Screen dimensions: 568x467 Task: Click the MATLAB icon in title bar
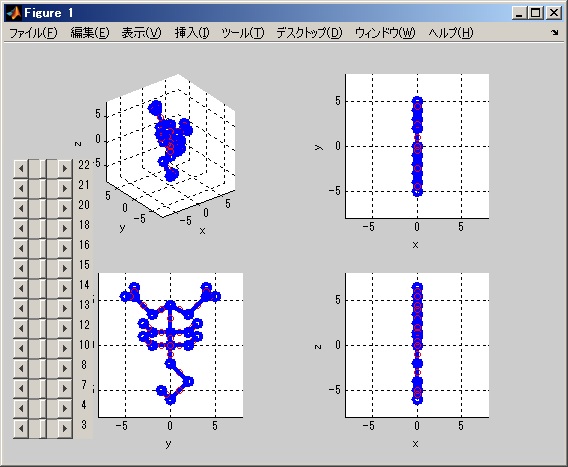(13, 13)
